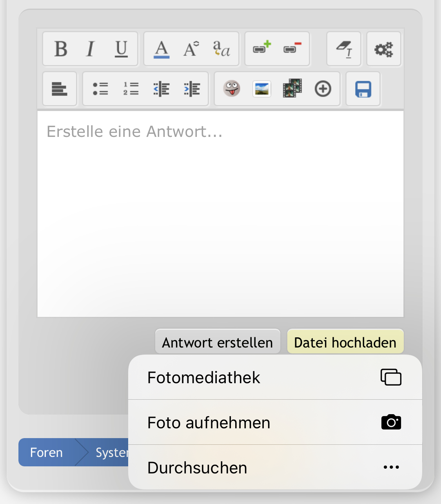Click the indent icon

pos(192,89)
